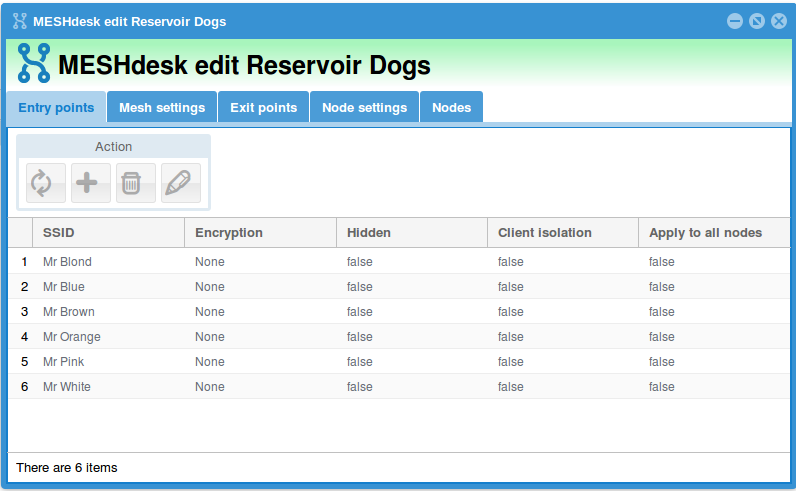Sort by the Encryption column header
This screenshot has height=491, width=796.
coord(260,233)
